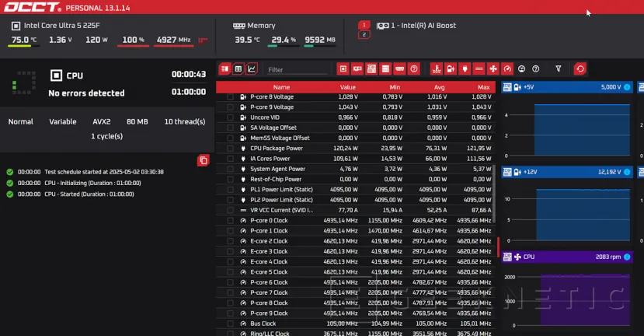
Task: Click the sensor Filter text field
Action: click(297, 70)
